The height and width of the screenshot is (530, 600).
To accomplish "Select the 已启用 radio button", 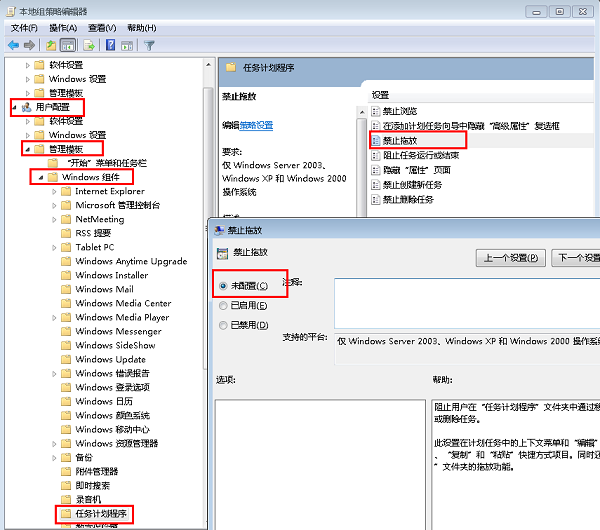I will click(223, 305).
